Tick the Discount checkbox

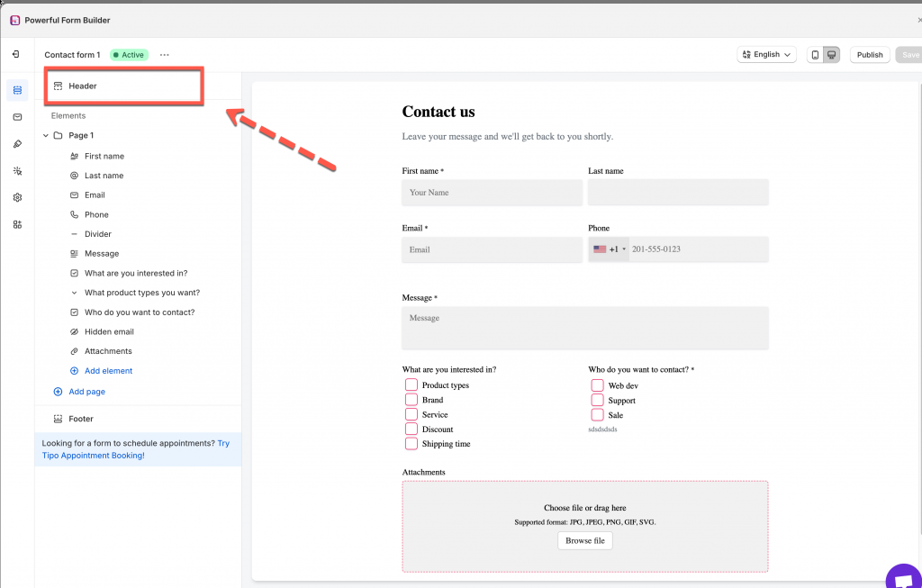411,430
